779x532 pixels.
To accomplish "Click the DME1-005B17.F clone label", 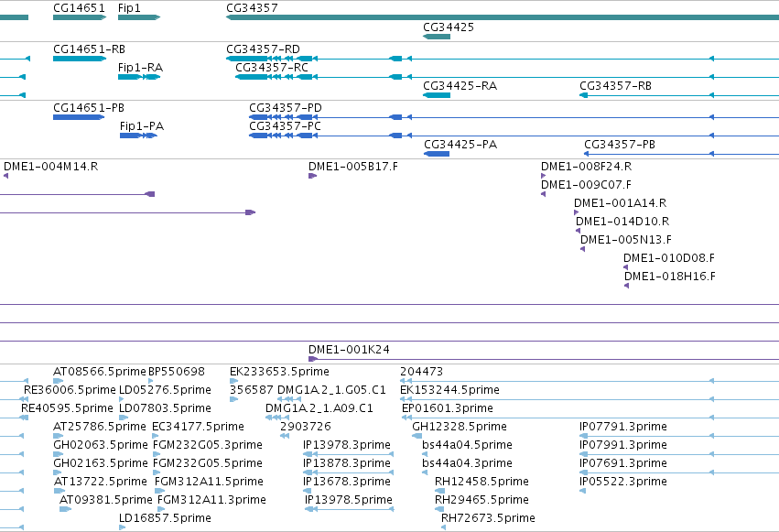I will coord(353,167).
